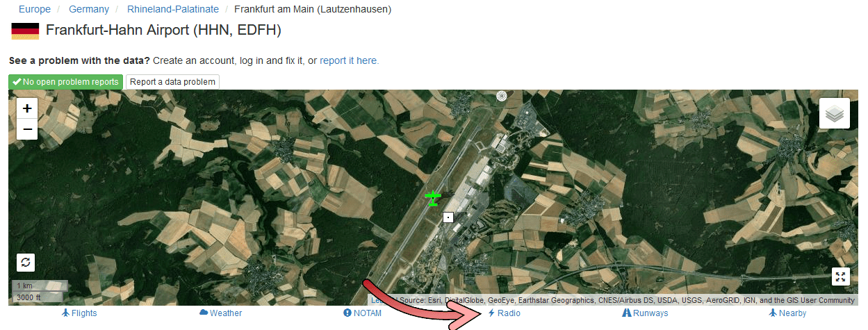
Task: Switch to the Radio tab
Action: click(x=504, y=313)
